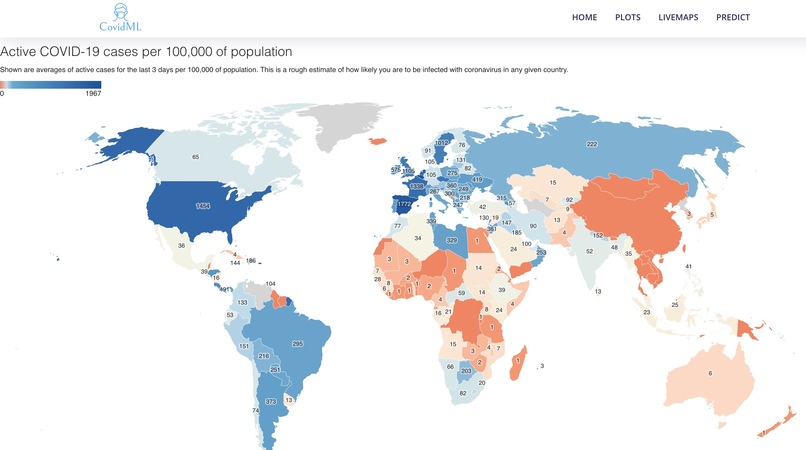Screen dimensions: 806x450
Task: Select Spain labeled 1772
Action: click(405, 204)
